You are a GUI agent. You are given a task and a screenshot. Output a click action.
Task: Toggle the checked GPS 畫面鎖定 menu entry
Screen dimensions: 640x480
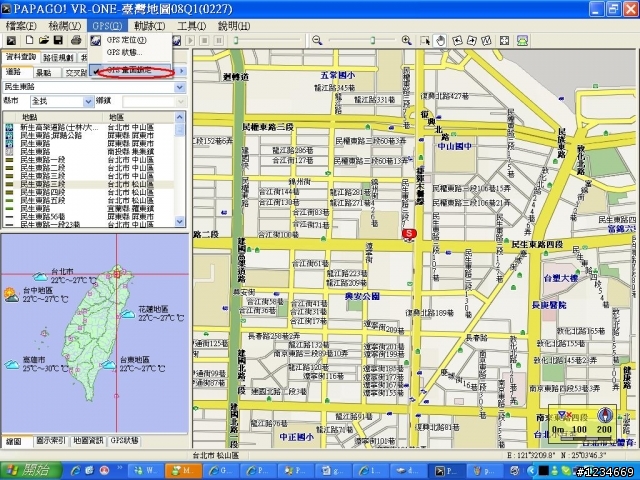(x=131, y=71)
